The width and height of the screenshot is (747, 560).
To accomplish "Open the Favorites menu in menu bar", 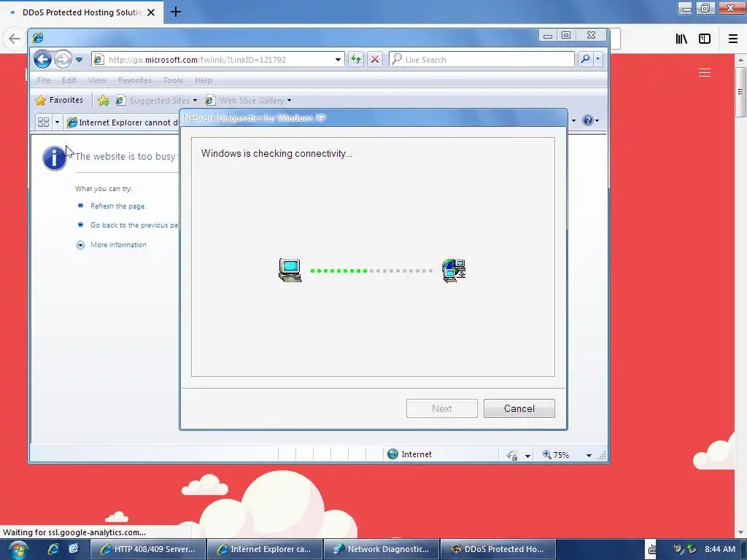I will (135, 80).
